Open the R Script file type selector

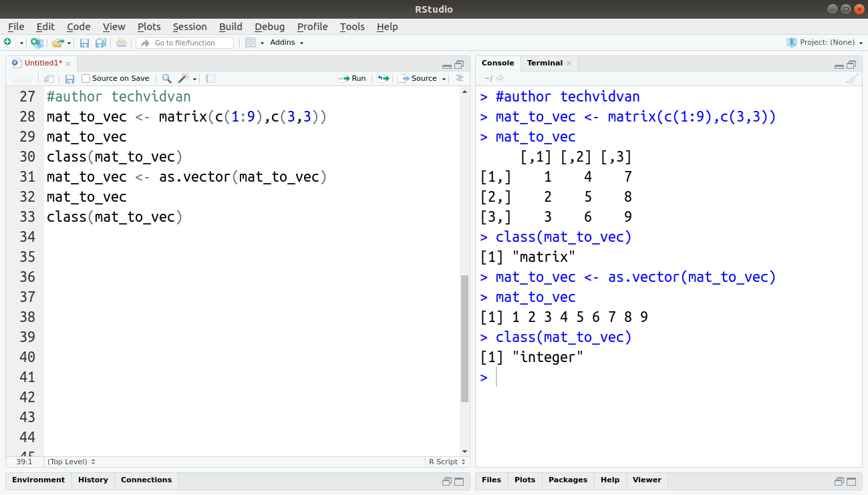[x=447, y=462]
